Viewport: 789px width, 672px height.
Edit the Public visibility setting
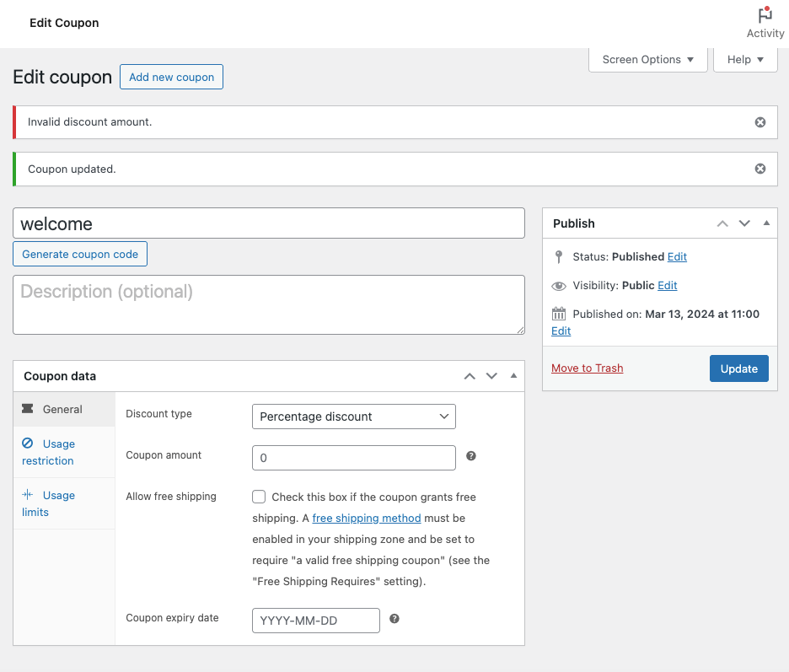click(x=668, y=286)
